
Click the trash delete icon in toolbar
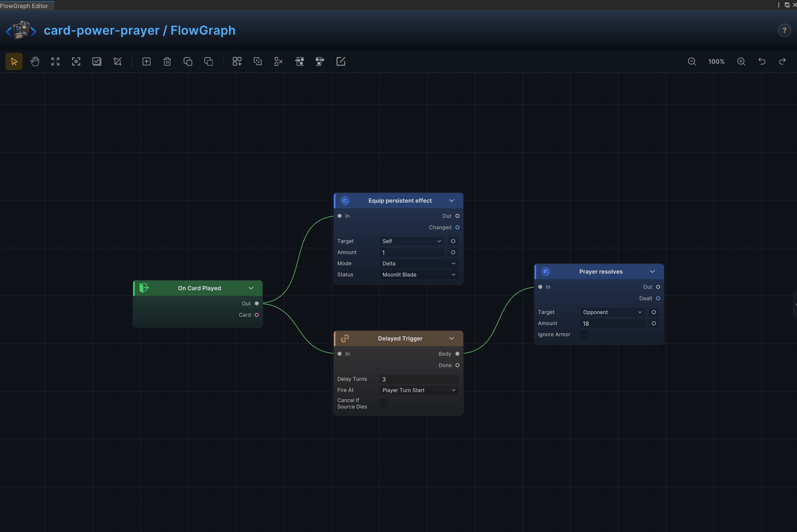click(x=167, y=61)
